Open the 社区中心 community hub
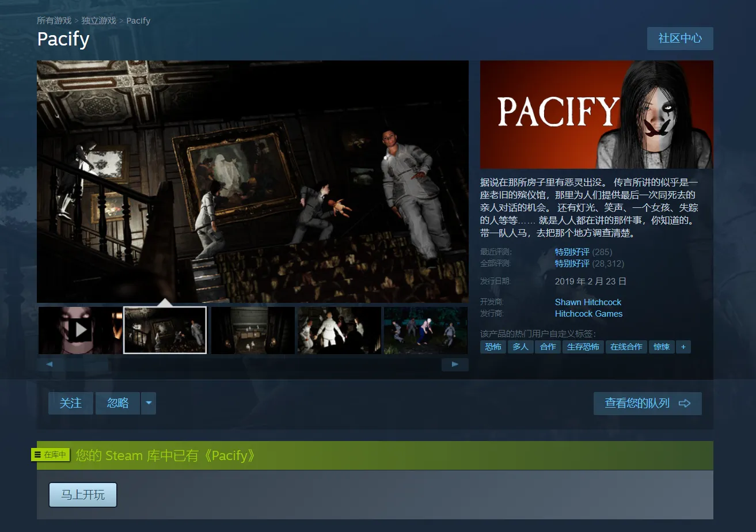 [679, 39]
